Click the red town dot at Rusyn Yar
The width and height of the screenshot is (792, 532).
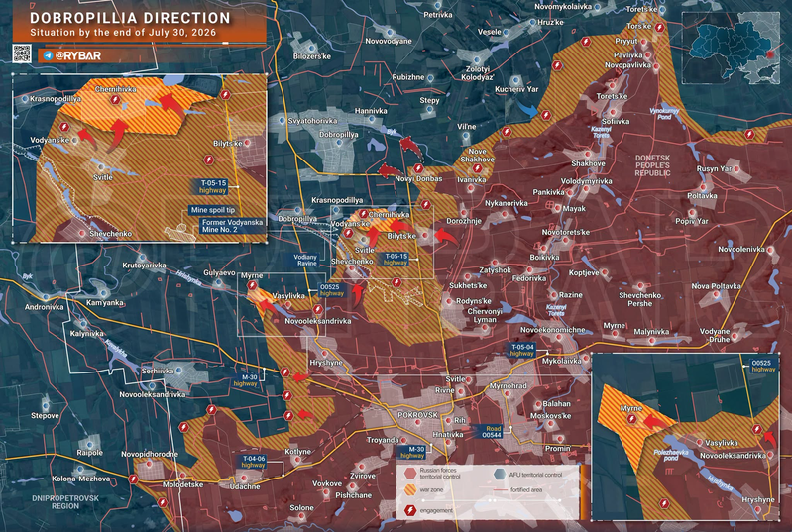click(x=736, y=170)
